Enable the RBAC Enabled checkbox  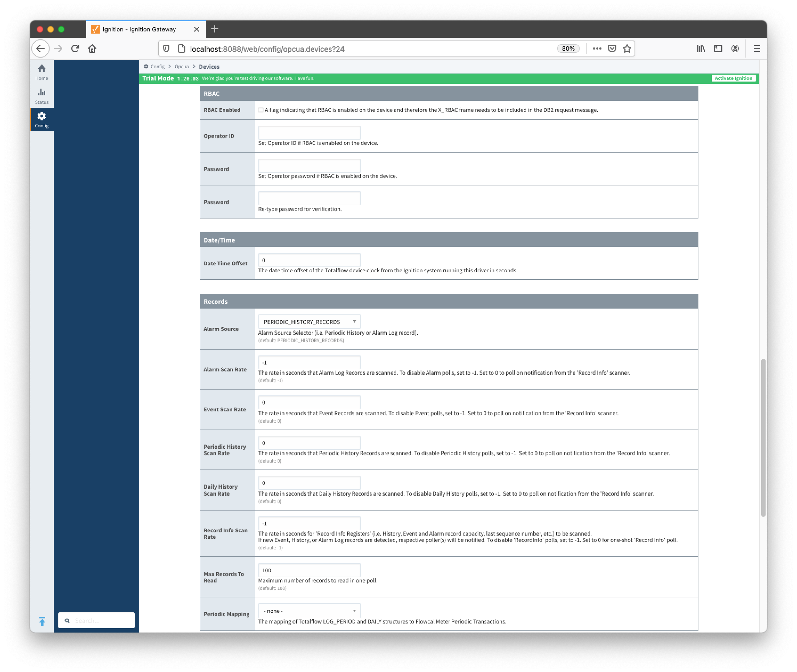tap(261, 110)
